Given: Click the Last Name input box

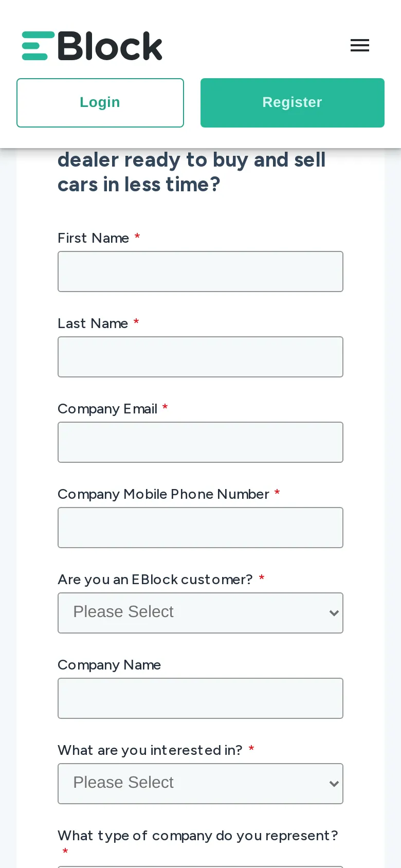Looking at the screenshot, I should [200, 357].
